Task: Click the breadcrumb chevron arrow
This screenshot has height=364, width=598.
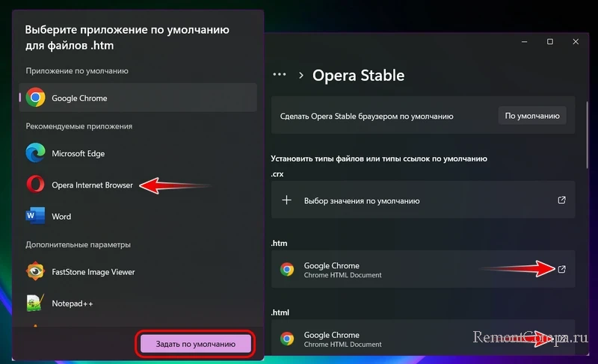Action: [x=301, y=75]
